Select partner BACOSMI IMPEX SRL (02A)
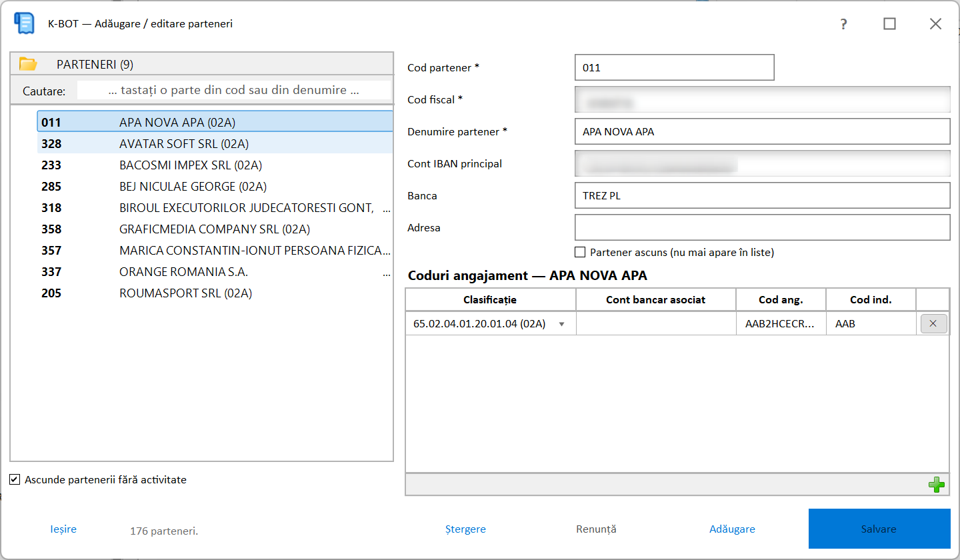Image resolution: width=960 pixels, height=560 pixels. [x=215, y=165]
